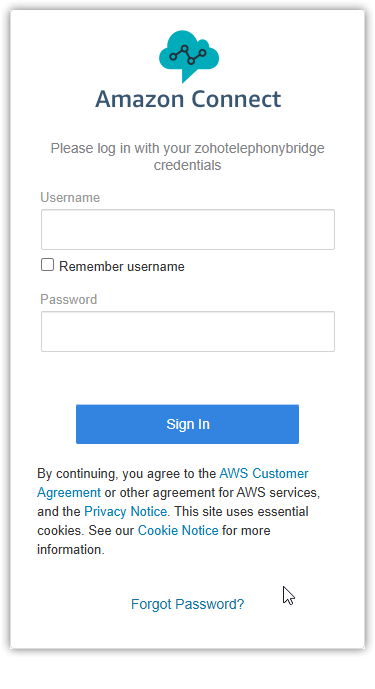Screen dimensions: 375x689
Task: Submit with the blue Sign In button
Action: coord(187,424)
